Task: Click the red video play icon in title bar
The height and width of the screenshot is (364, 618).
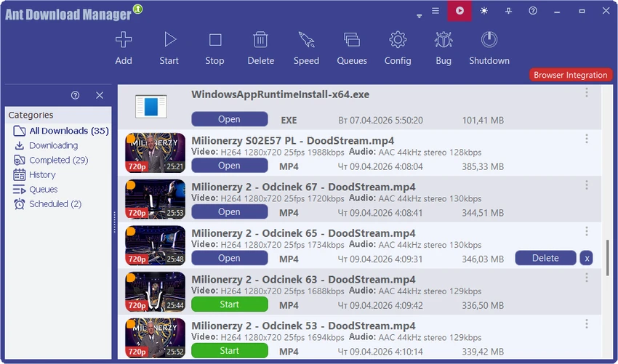Action: click(x=460, y=11)
